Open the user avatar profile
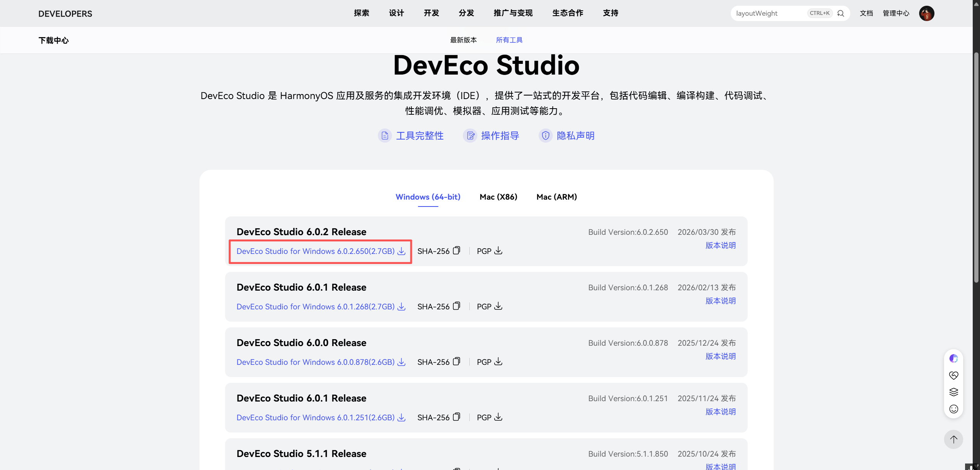980x470 pixels. (926, 13)
